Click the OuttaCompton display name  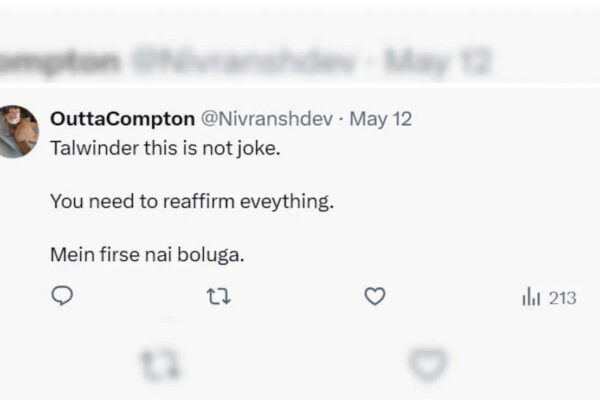click(x=122, y=119)
